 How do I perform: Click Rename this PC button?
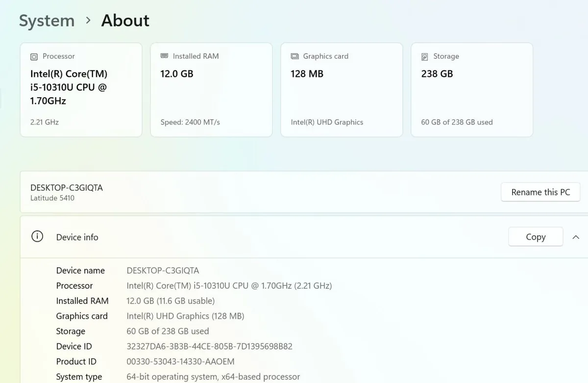540,192
